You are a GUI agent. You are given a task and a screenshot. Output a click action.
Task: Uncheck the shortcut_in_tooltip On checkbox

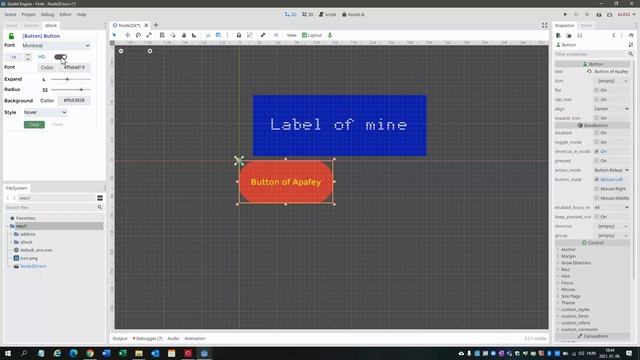pos(597,151)
